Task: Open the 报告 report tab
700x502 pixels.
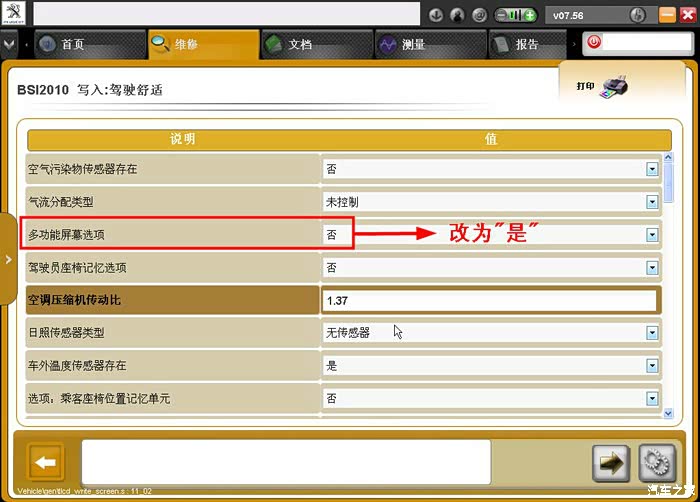Action: pos(528,44)
